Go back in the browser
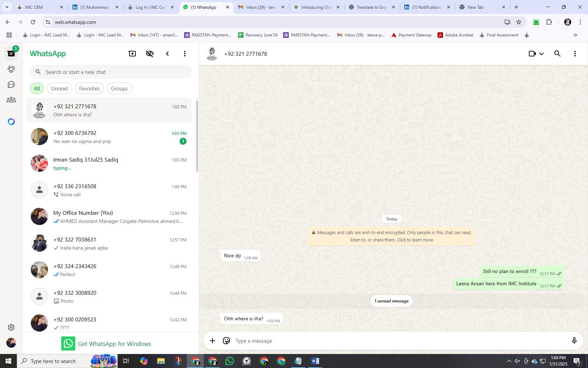The image size is (588, 368). pyautogui.click(x=8, y=22)
